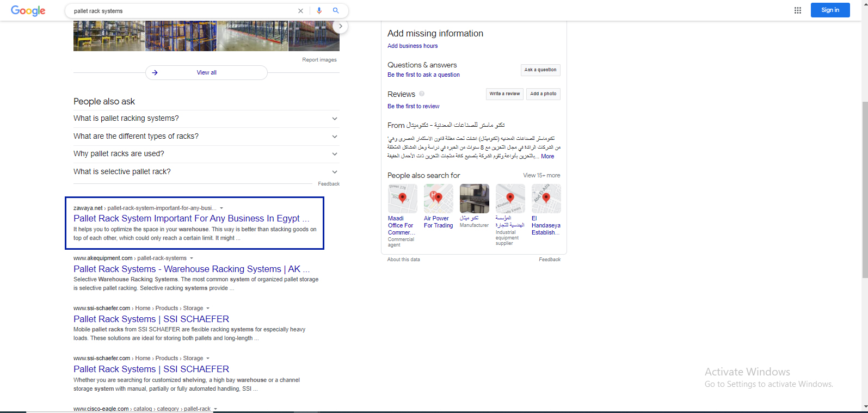Go to the Google homepage via logo
Screen dimensions: 868x413
28,11
